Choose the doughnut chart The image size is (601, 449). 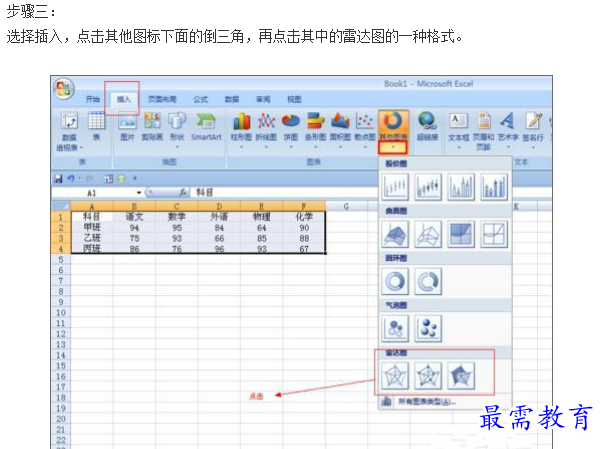395,281
